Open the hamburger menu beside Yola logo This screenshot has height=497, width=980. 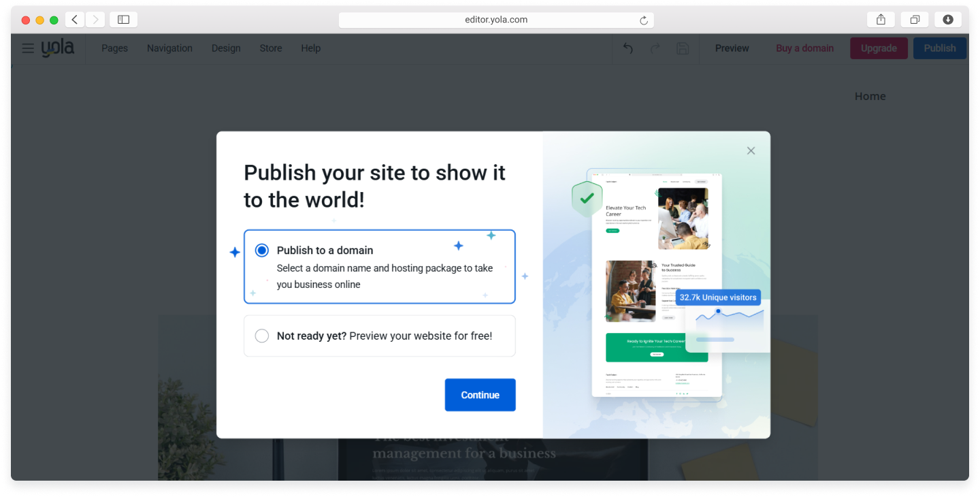click(28, 48)
